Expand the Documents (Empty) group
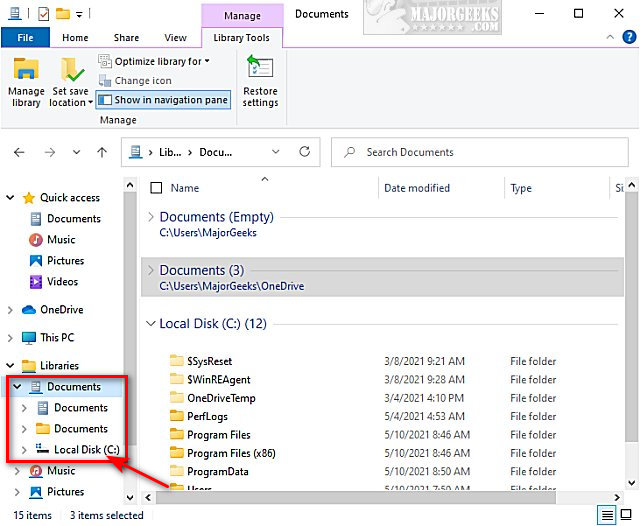 coord(151,217)
